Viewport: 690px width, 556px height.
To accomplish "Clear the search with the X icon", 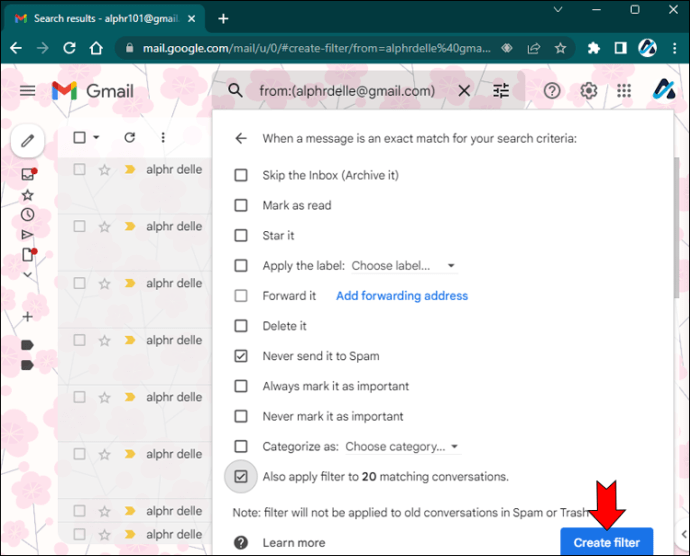I will (464, 91).
